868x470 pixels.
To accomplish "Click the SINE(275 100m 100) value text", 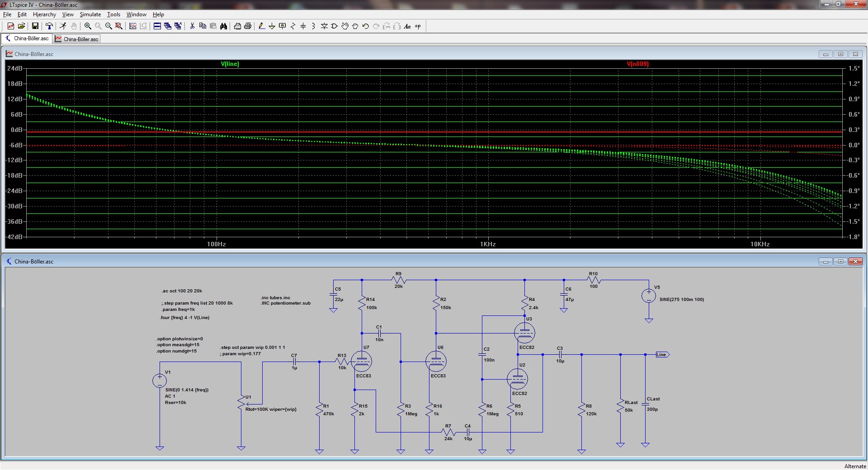I will click(x=681, y=300).
